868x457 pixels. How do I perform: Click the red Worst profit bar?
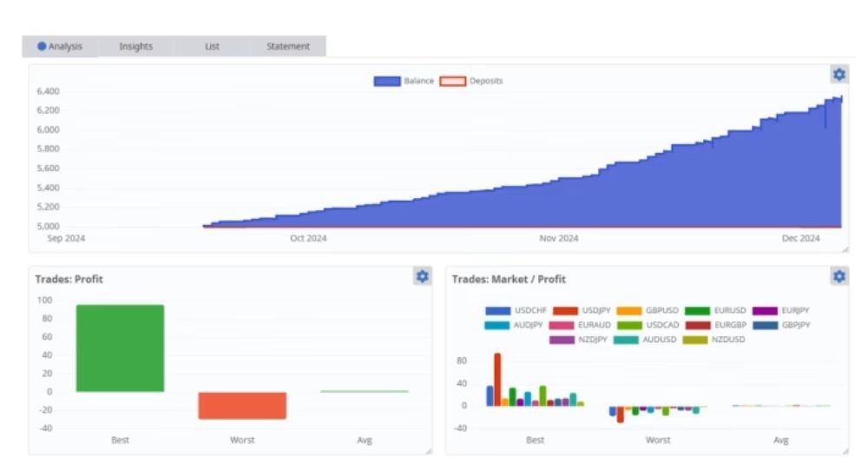[242, 405]
